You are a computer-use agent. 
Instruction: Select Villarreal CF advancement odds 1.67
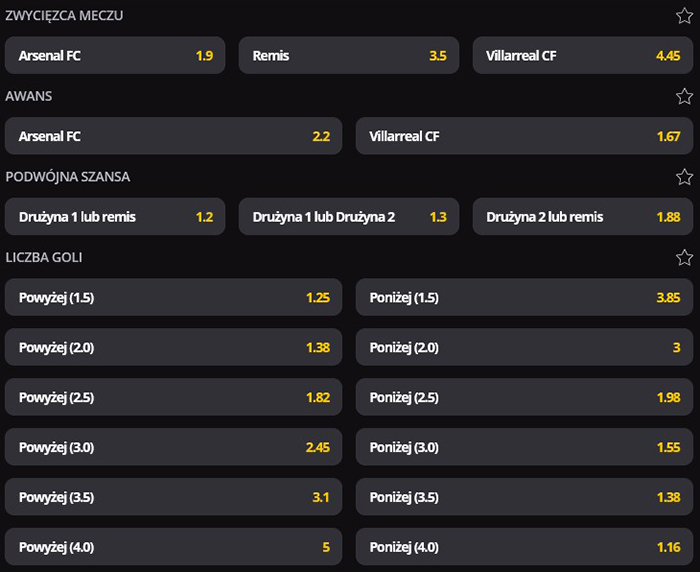[x=524, y=136]
